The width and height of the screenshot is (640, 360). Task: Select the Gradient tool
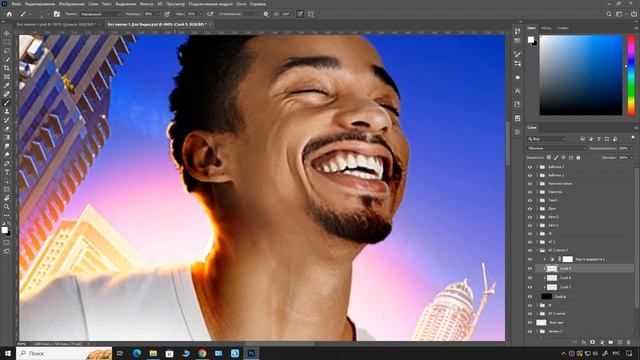[7, 137]
